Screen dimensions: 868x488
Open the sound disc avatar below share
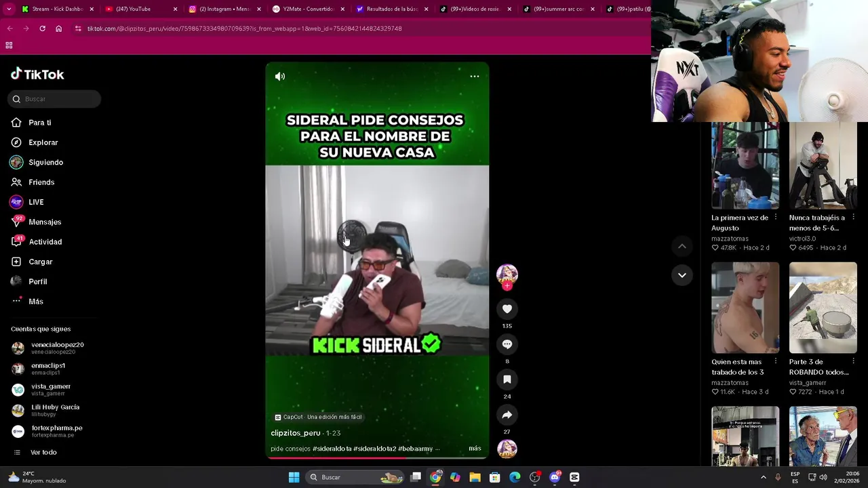(x=507, y=449)
